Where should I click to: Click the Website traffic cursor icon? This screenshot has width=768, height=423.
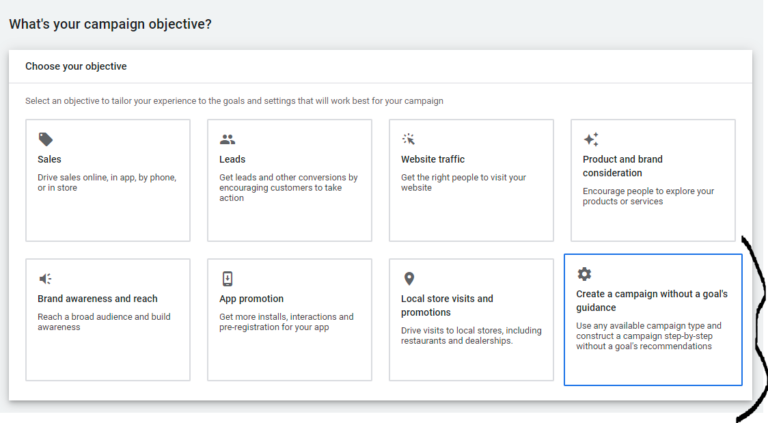tap(408, 139)
